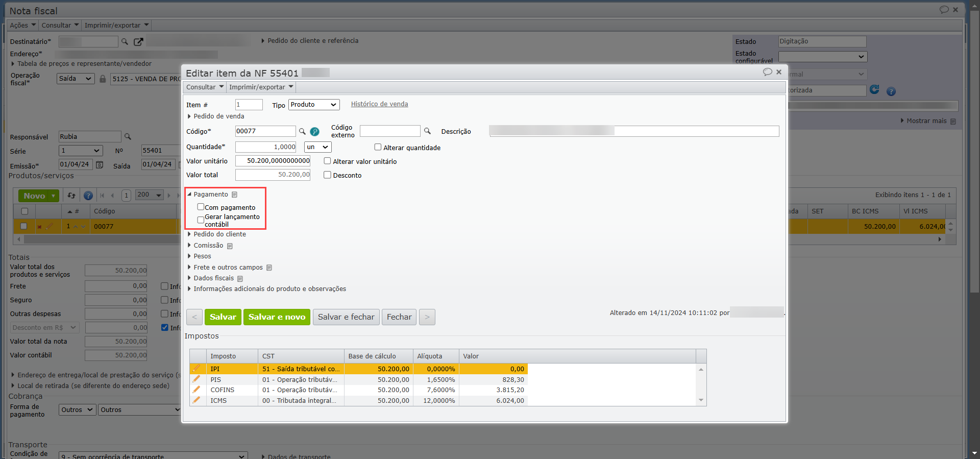Open help for the Produtos/serviços grid
Screen dimensions: 980x459
point(88,196)
